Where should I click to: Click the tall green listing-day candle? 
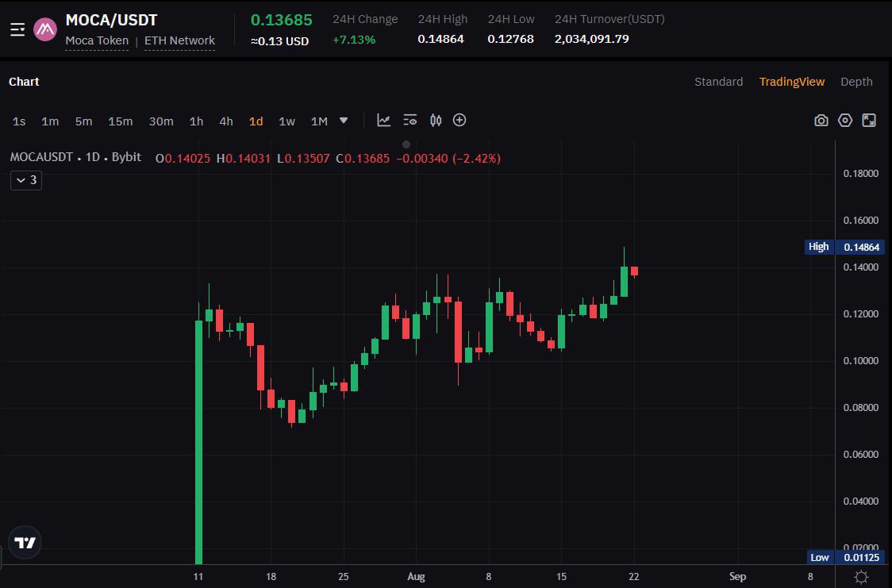(x=198, y=442)
